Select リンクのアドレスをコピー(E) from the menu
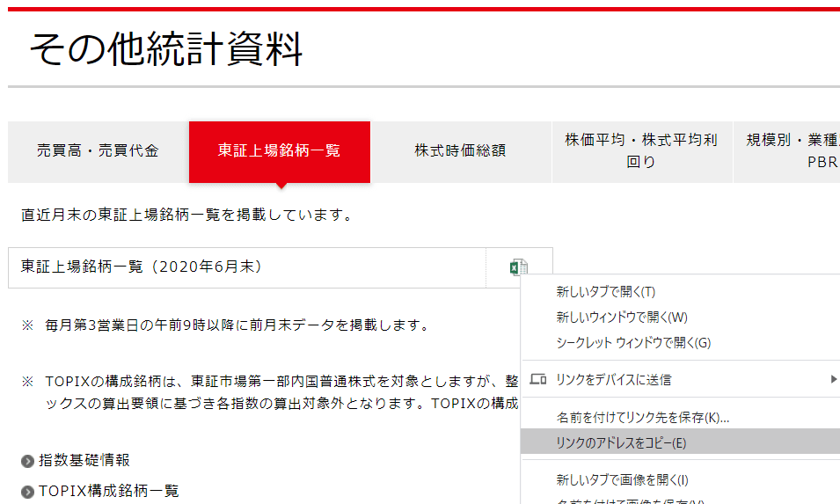Screen dimensions: 840x504 click(x=621, y=442)
